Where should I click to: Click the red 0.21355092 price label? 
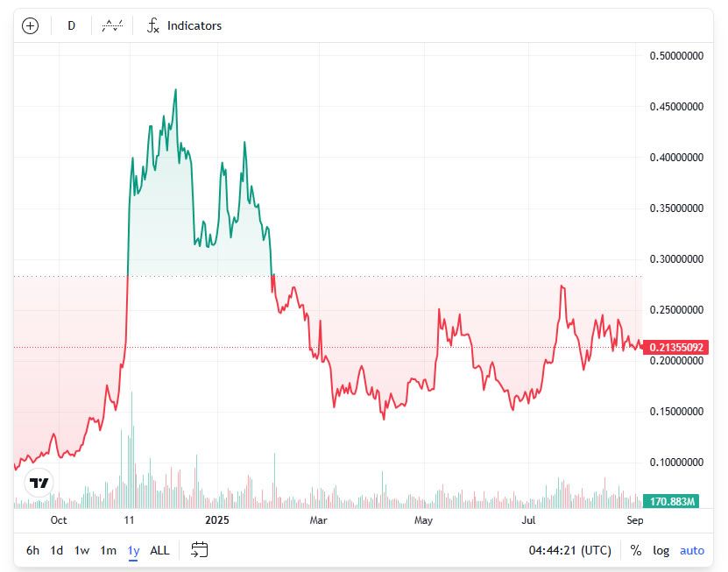click(676, 347)
